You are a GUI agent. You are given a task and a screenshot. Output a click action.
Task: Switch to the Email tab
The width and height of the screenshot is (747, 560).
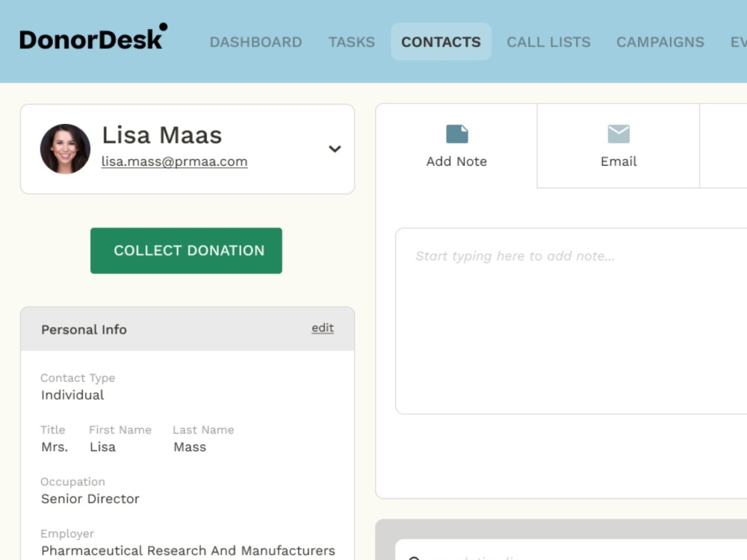pos(619,146)
